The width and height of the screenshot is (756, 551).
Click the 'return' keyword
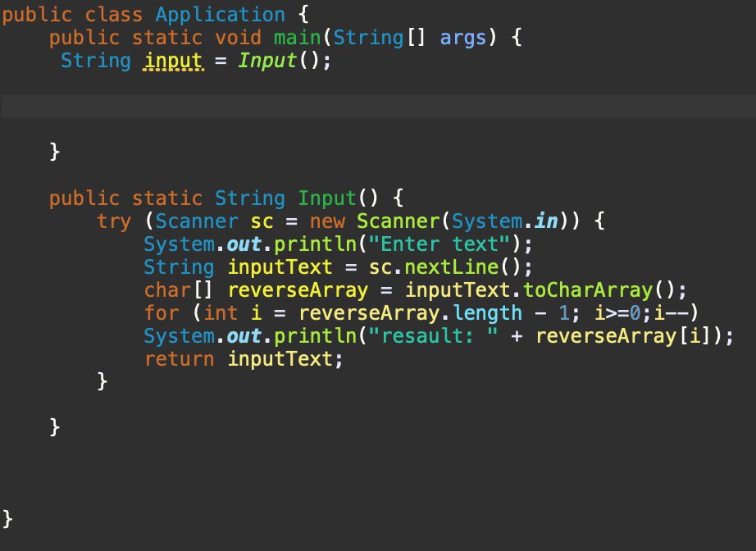(x=179, y=359)
